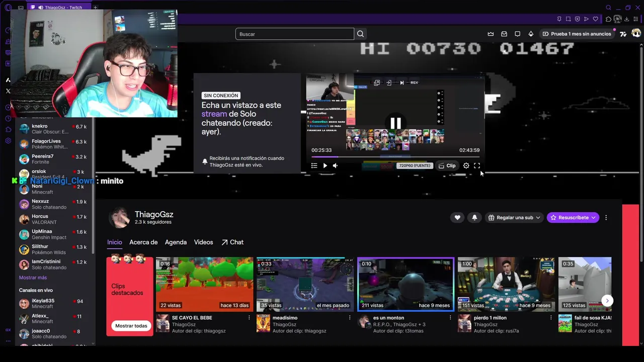644x362 pixels.
Task: Click the Clip button in player
Action: click(447, 165)
